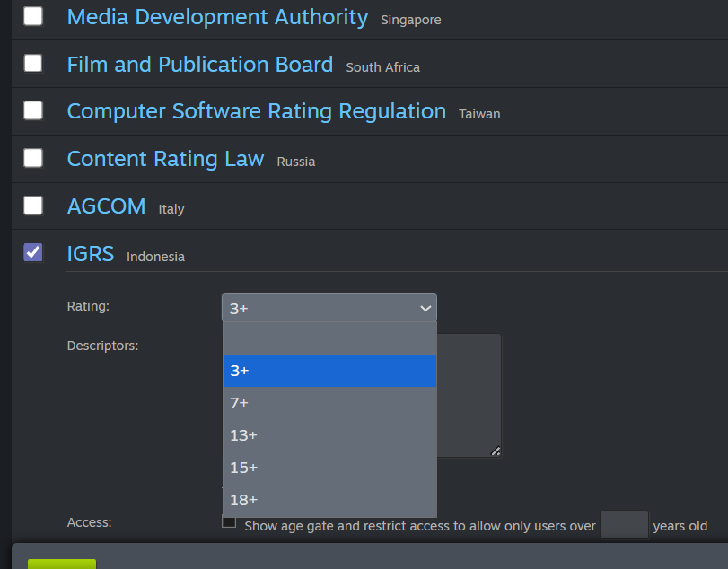Open Content Rating Law link
Screen dimensions: 728x569
pos(165,159)
